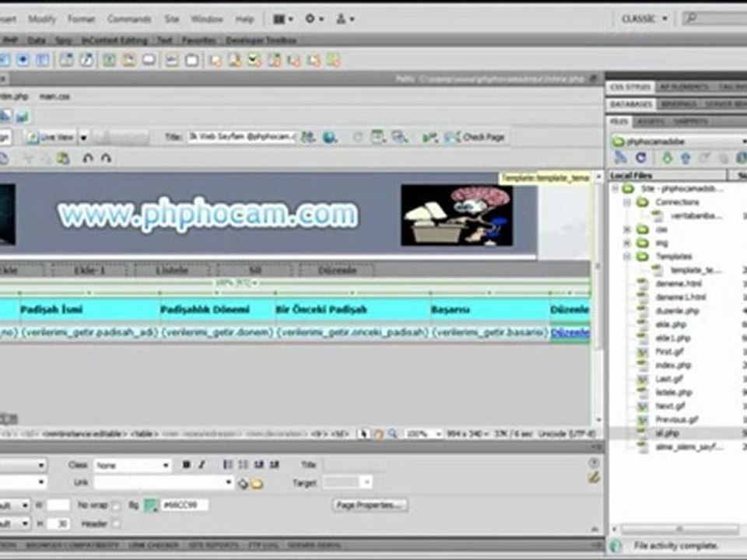
Task: Click the Listele navigation item in page
Action: click(172, 271)
